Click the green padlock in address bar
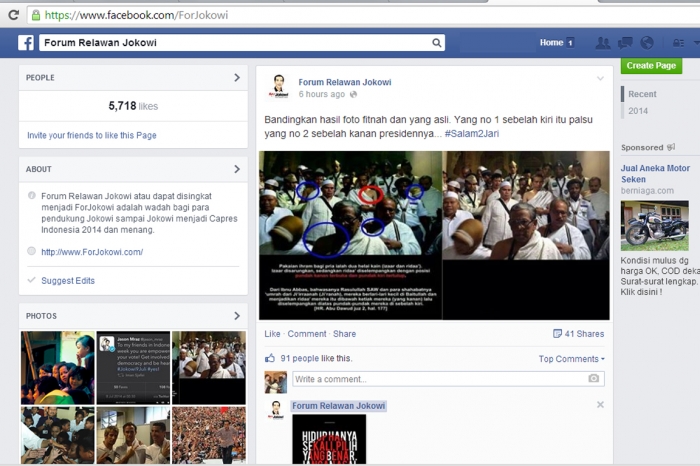700x466 pixels. tap(36, 15)
